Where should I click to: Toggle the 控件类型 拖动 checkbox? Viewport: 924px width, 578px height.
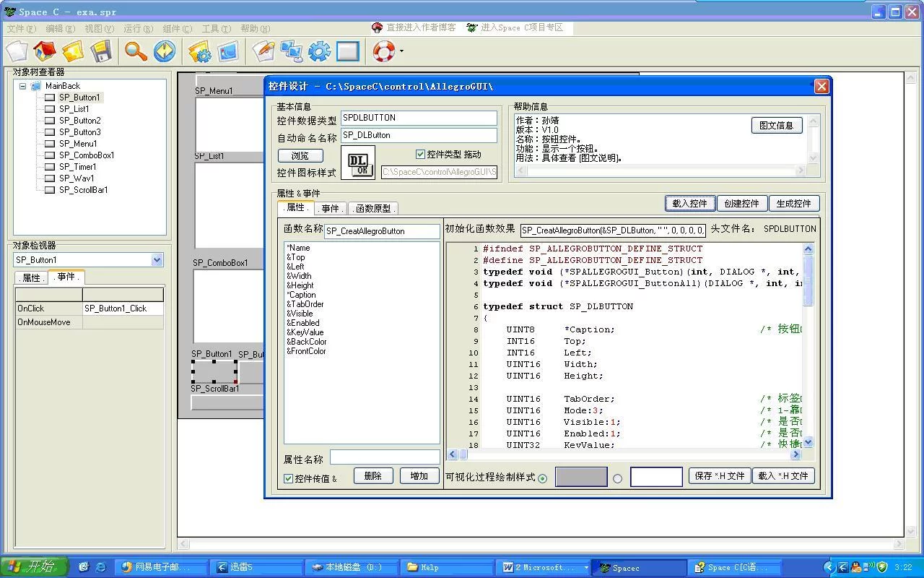[420, 154]
